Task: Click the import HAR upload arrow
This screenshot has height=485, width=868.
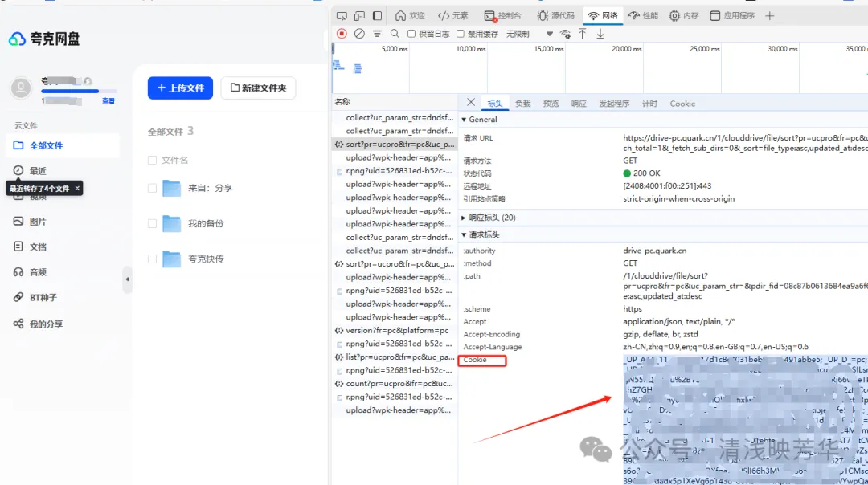Action: [x=583, y=34]
